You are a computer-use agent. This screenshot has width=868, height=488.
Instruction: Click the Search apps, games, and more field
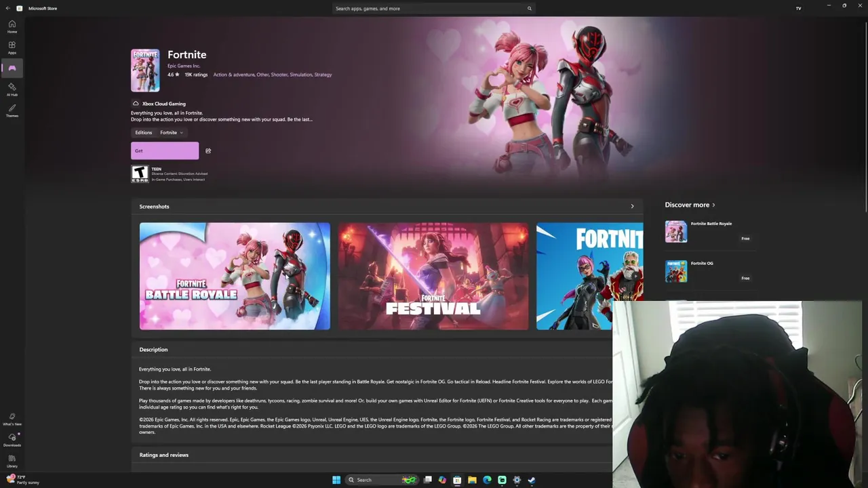tap(433, 8)
